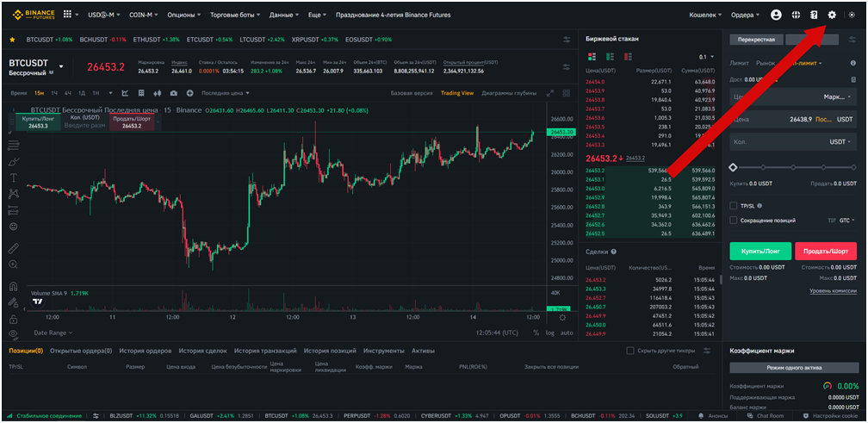This screenshot has width=868, height=423.
Task: Open Уровень комиссии link
Action: [x=833, y=290]
